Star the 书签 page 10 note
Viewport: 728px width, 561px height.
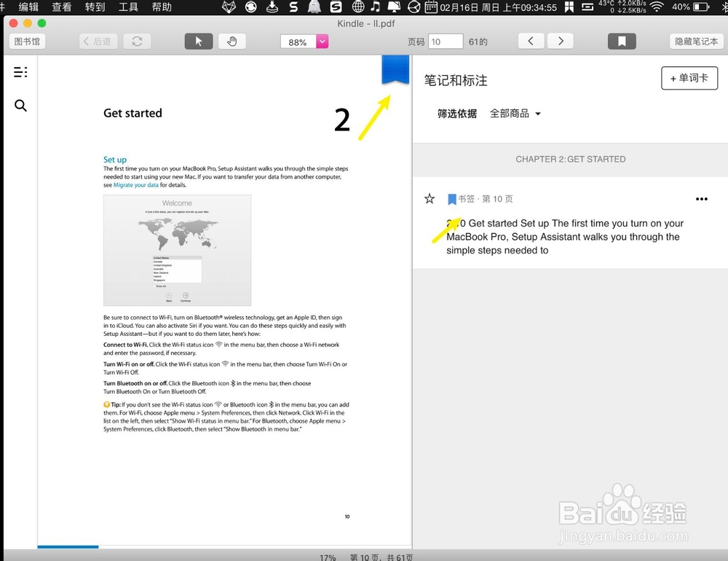tap(430, 198)
